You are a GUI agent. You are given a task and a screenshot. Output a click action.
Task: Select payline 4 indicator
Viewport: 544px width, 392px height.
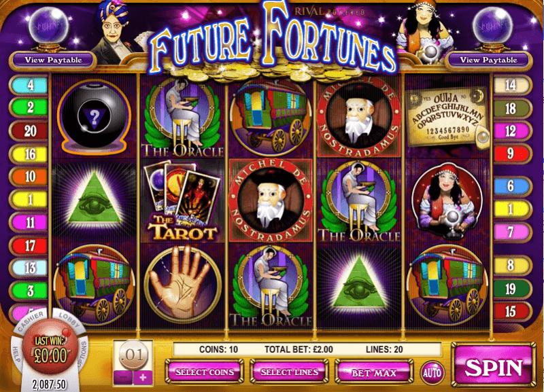(x=29, y=85)
